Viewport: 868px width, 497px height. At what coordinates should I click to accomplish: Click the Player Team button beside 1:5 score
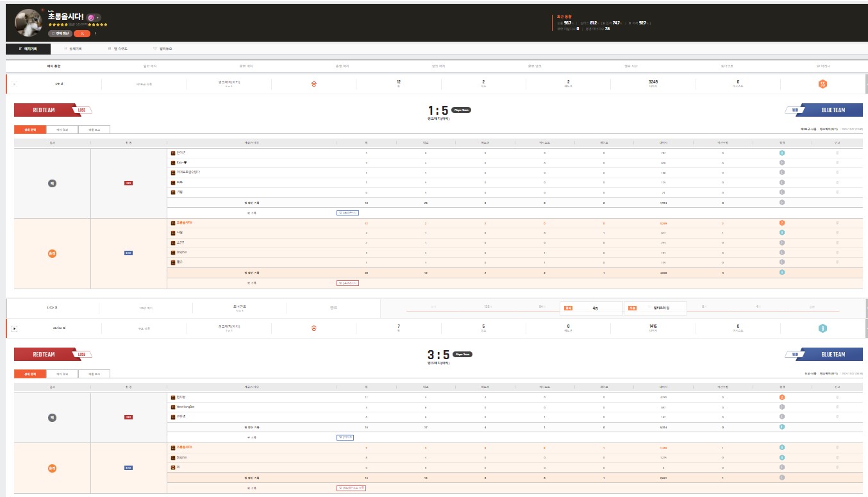(x=462, y=110)
